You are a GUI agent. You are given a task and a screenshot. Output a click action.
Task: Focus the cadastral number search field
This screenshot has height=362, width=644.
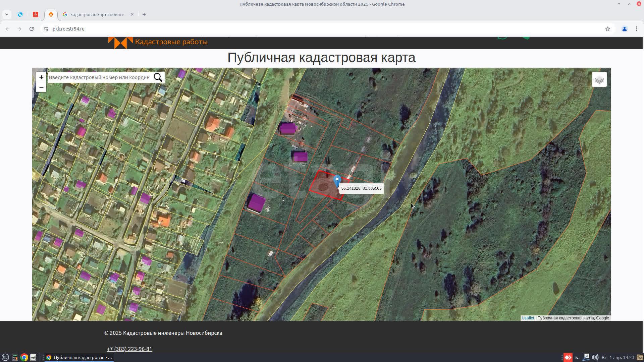(x=100, y=77)
